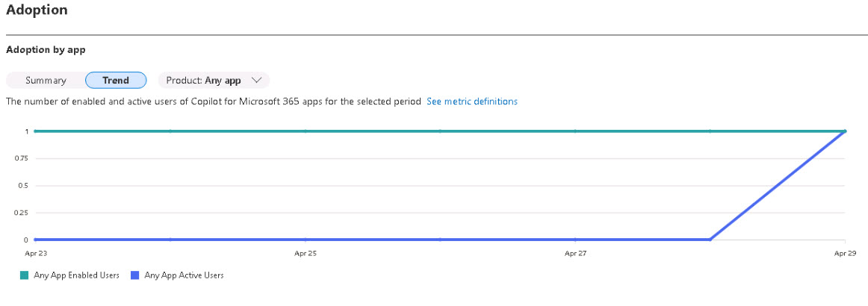Click the Apr 25 x-axis label
The height and width of the screenshot is (306, 868).
(x=305, y=254)
